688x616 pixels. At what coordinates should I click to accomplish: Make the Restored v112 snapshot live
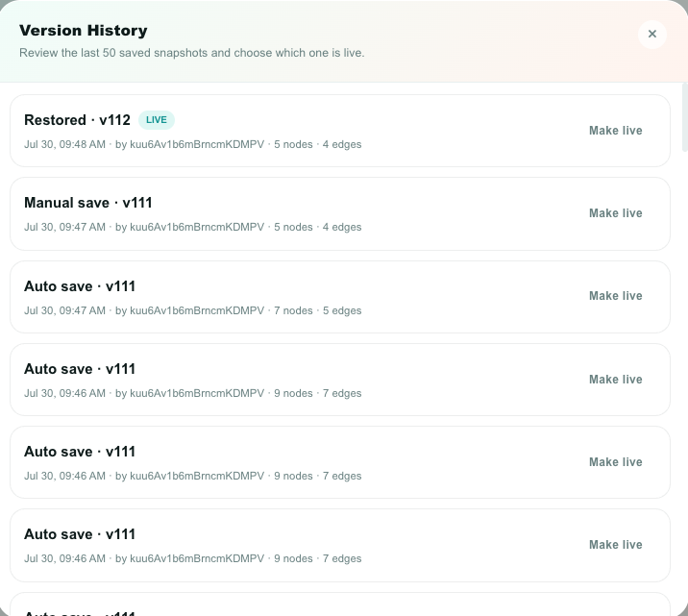[616, 131]
